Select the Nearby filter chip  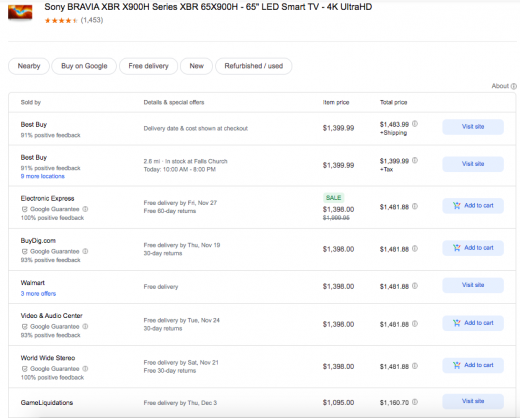coord(29,66)
